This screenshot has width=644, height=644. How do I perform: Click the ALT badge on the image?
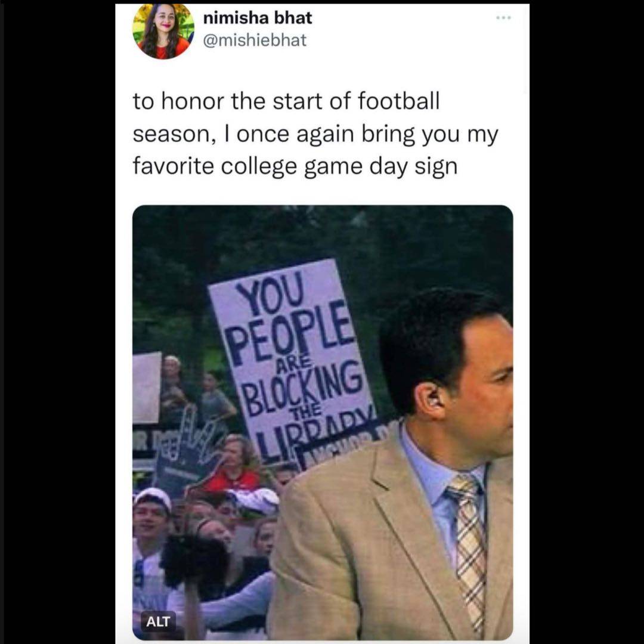[x=158, y=621]
